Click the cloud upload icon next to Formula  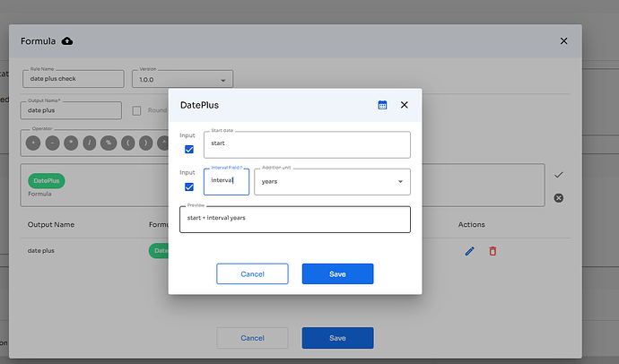[67, 41]
